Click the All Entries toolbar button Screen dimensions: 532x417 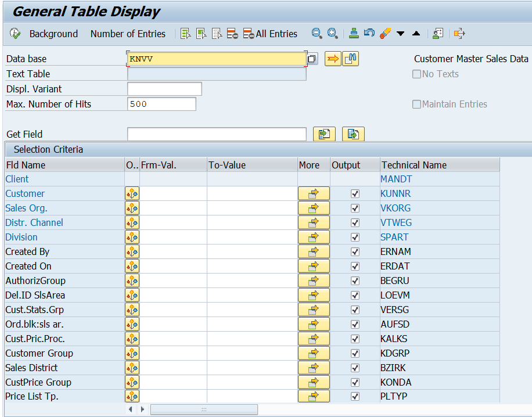[271, 34]
